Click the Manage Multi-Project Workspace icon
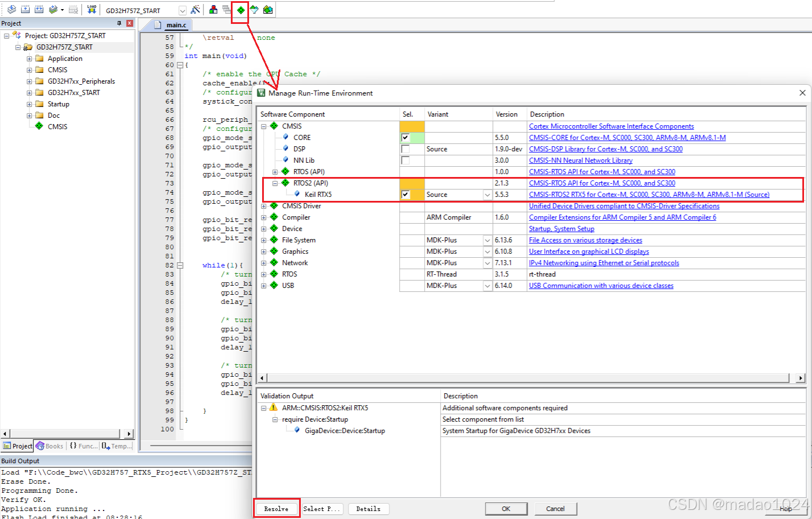Image resolution: width=812 pixels, height=519 pixels. (226, 10)
